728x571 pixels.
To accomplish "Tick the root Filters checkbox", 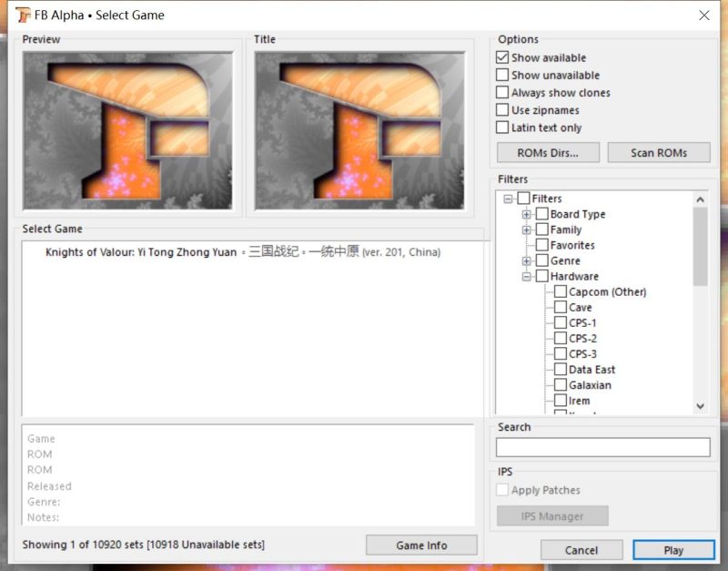I will [523, 199].
